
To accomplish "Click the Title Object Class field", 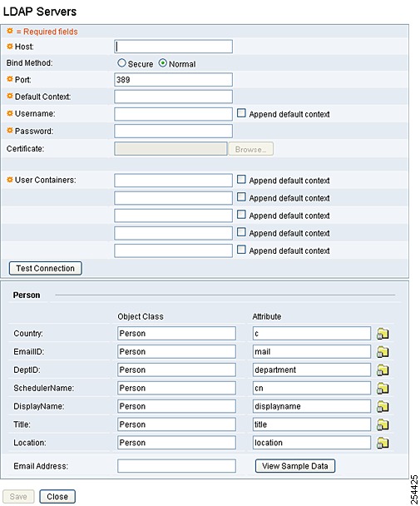I will pos(176,424).
